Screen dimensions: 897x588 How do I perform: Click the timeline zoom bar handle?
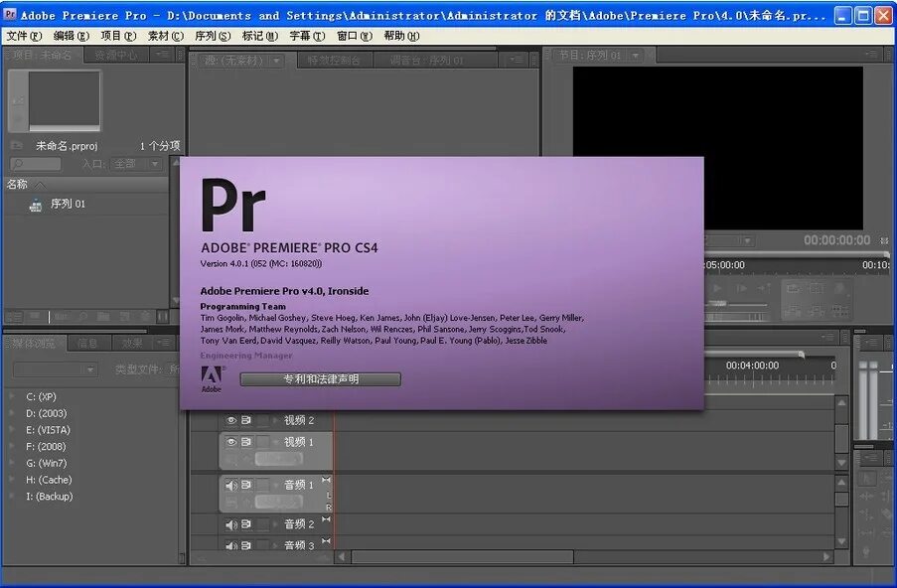[x=802, y=355]
